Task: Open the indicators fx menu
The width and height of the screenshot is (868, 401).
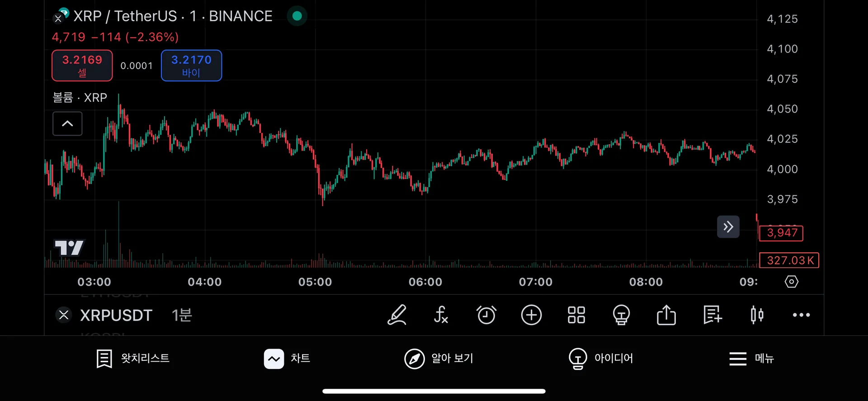Action: (x=441, y=315)
